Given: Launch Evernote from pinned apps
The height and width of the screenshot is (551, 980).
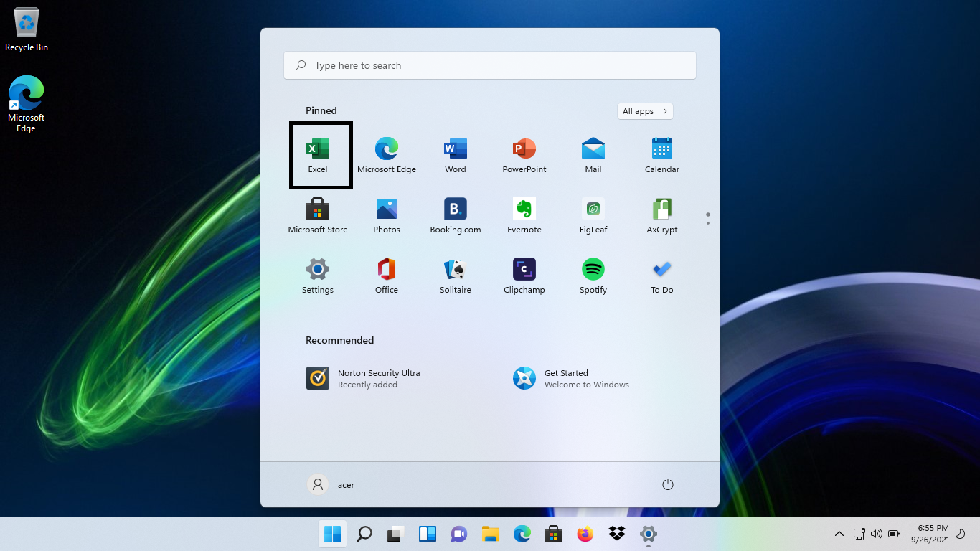Looking at the screenshot, I should (524, 216).
